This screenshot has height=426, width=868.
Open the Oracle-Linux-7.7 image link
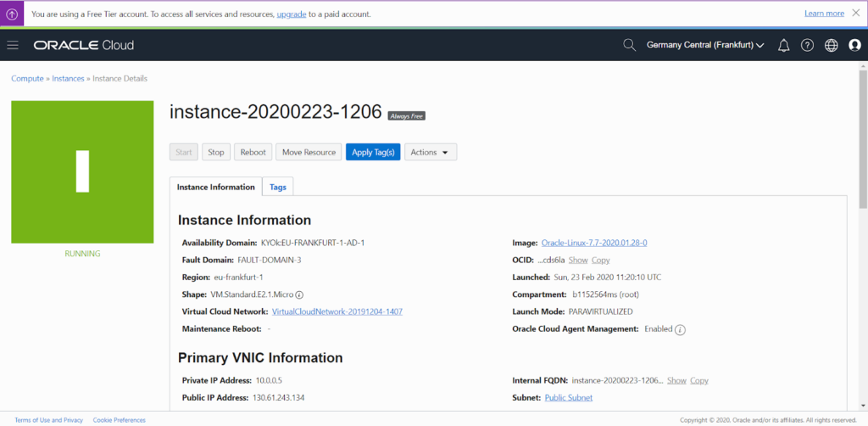[x=593, y=243]
